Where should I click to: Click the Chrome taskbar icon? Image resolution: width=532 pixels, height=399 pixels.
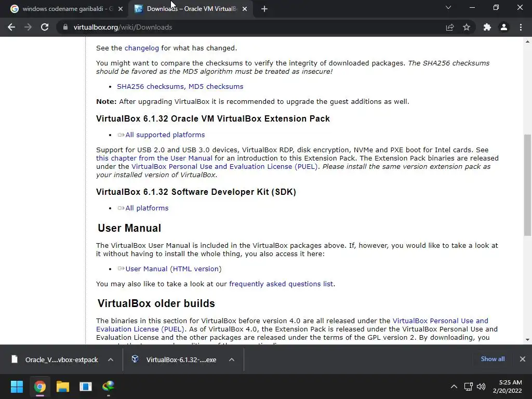click(x=39, y=387)
